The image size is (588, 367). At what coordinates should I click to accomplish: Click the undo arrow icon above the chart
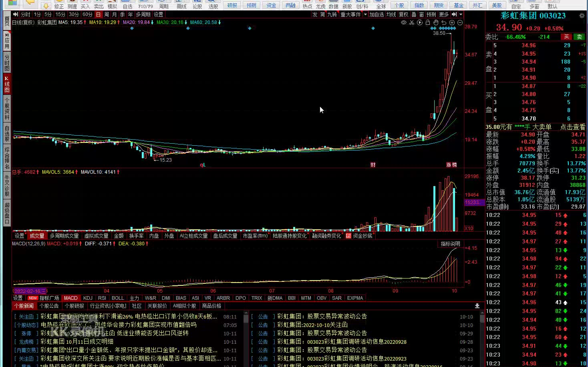(444, 23)
